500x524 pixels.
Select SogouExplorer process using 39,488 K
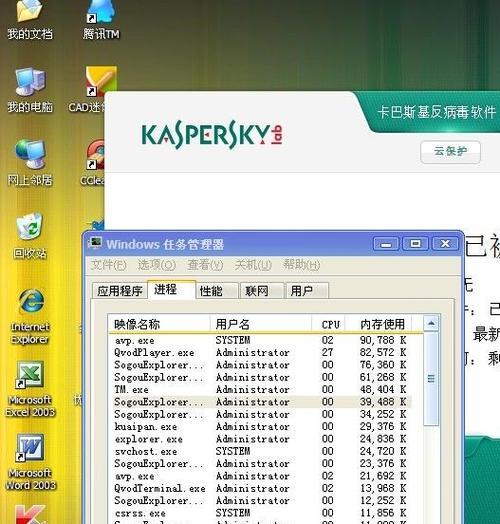(261, 402)
